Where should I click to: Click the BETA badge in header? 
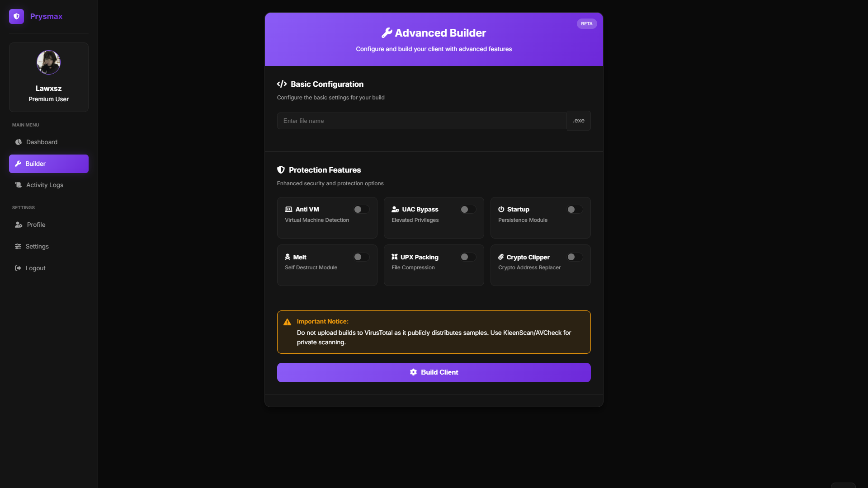tap(586, 23)
